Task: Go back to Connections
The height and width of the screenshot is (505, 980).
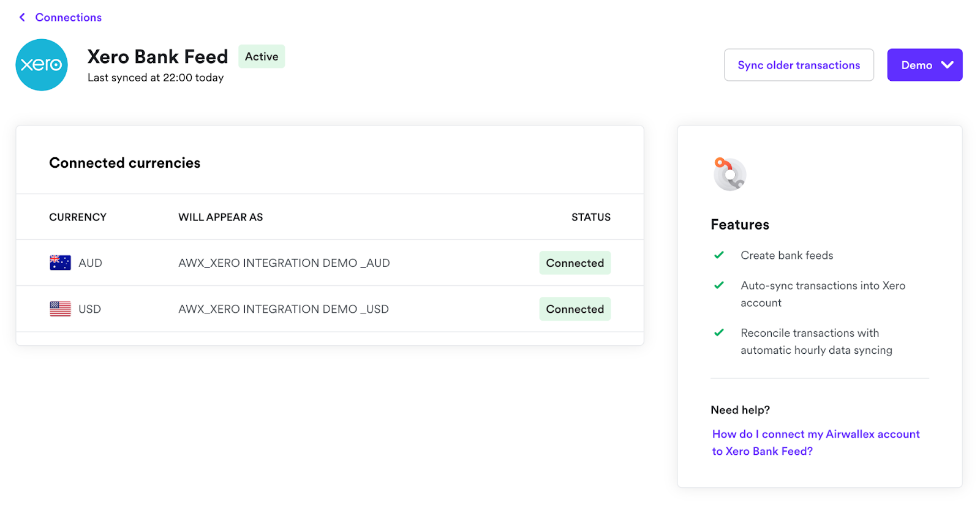Action: coord(68,17)
